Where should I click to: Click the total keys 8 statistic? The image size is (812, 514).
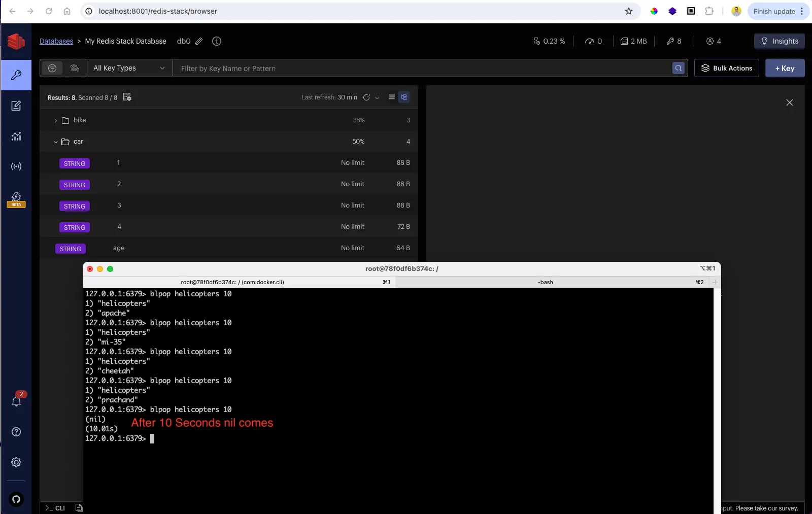pos(674,41)
